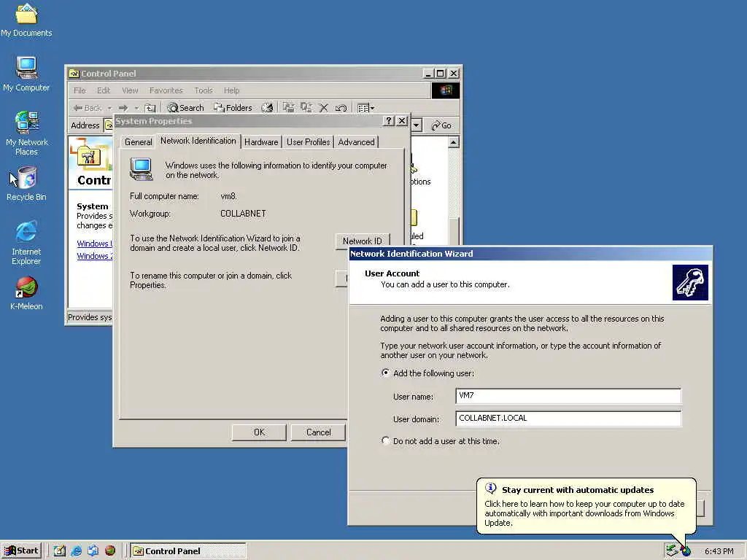747x560 pixels.
Task: Click the Undo toolbar icon
Action: coord(341,108)
